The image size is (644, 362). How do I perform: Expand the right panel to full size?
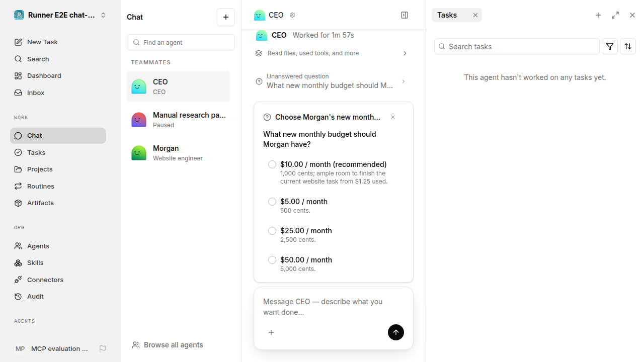click(x=615, y=15)
